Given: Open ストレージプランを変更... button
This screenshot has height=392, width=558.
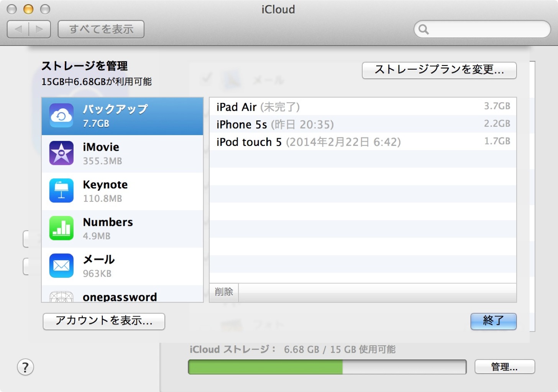Looking at the screenshot, I should click(x=439, y=70).
